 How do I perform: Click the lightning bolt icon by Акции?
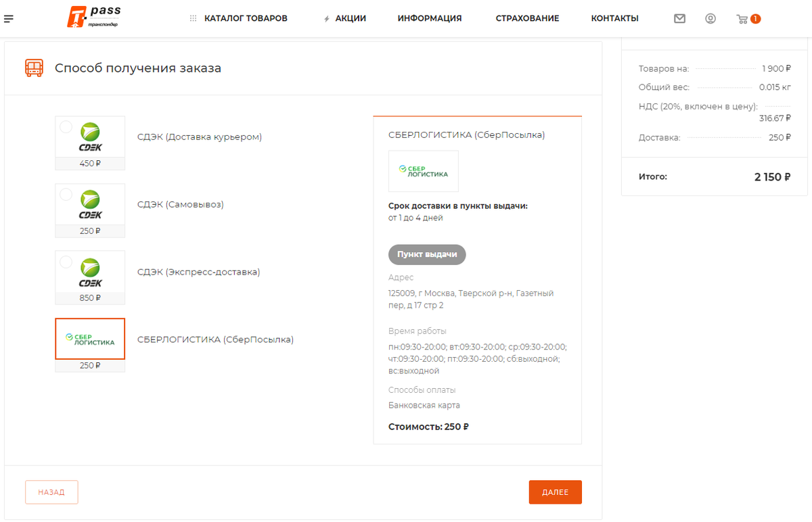(327, 19)
